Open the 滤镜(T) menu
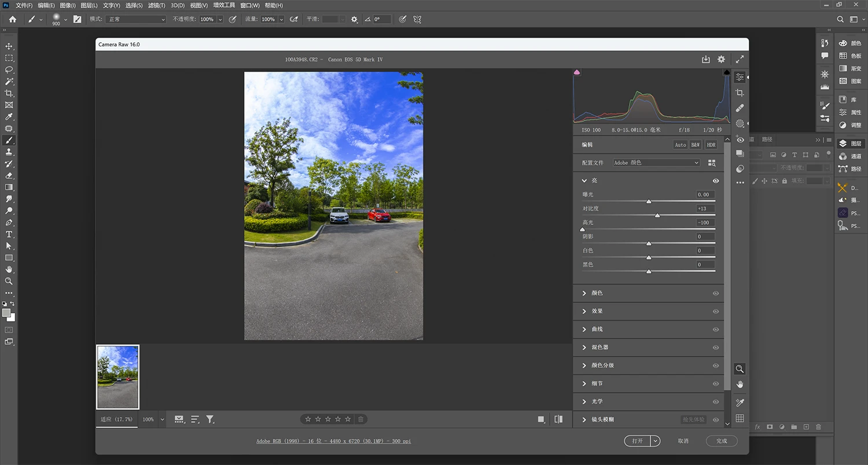 click(x=156, y=5)
